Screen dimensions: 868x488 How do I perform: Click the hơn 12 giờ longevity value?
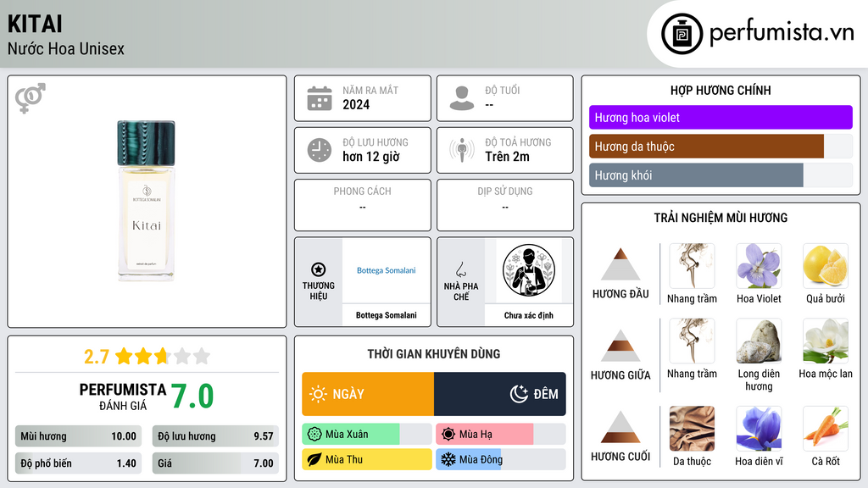(x=371, y=157)
